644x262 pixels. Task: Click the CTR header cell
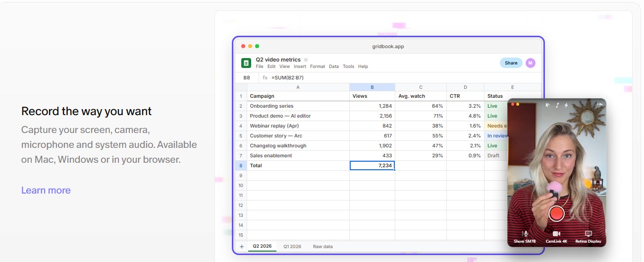[x=465, y=96]
